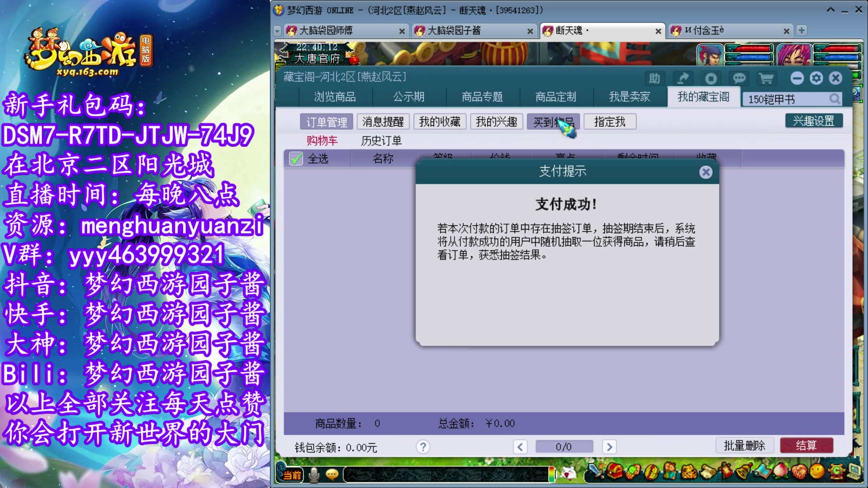Click the question mark help icon near wallet balance
The width and height of the screenshot is (868, 488).
423,447
